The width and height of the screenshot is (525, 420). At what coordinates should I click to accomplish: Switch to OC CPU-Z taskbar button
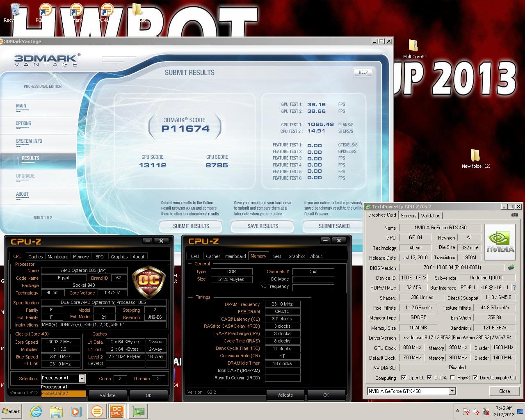click(117, 411)
